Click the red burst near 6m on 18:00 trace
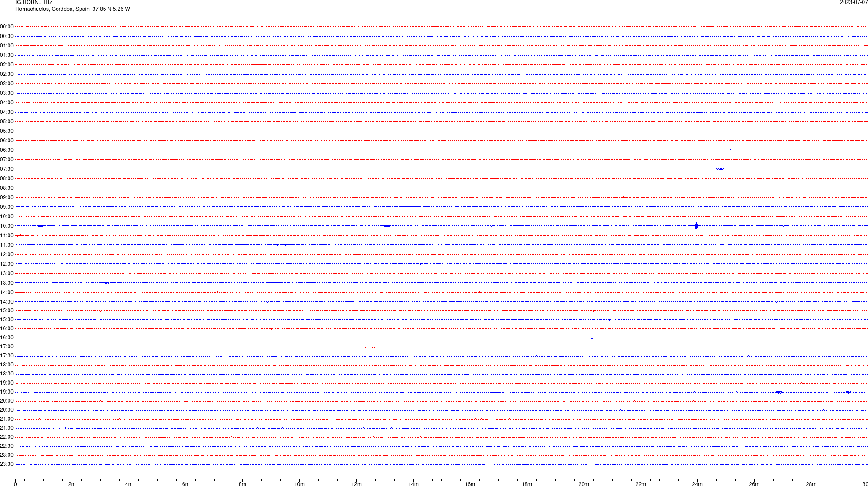868x488 pixels. coord(179,365)
